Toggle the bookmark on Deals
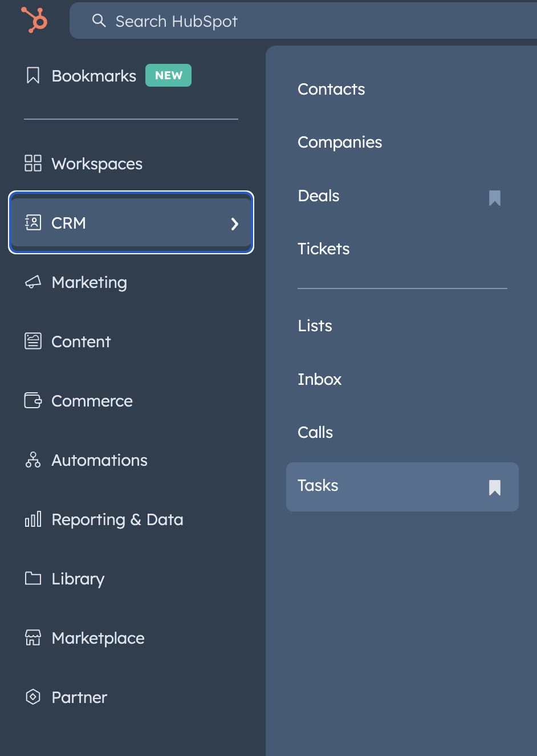The width and height of the screenshot is (537, 756). click(494, 198)
